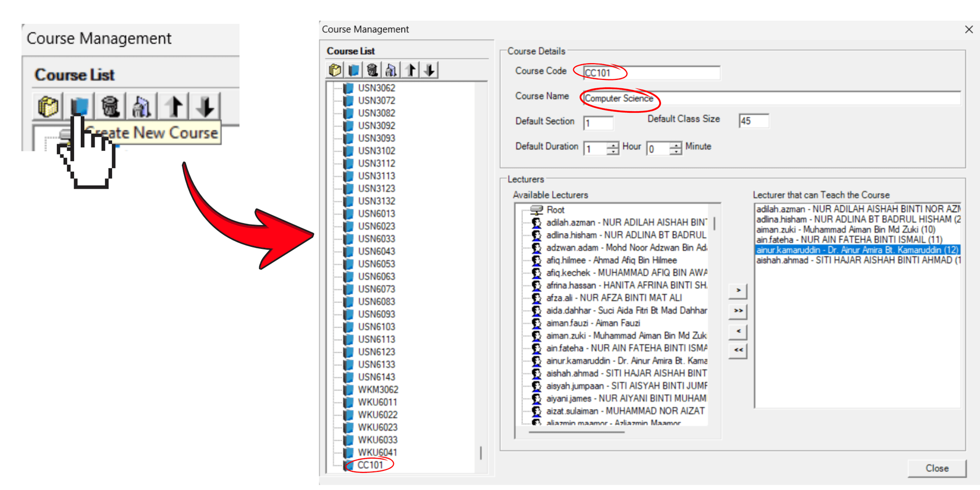Select aisyah.jumpaan in Available Lecturers

click(x=627, y=386)
